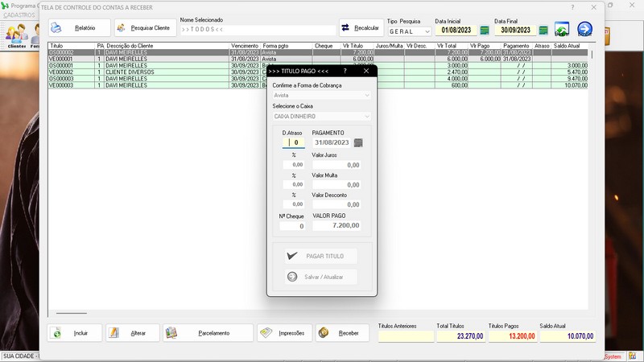
Task: Click the Valor Multa amount field
Action: (336, 185)
